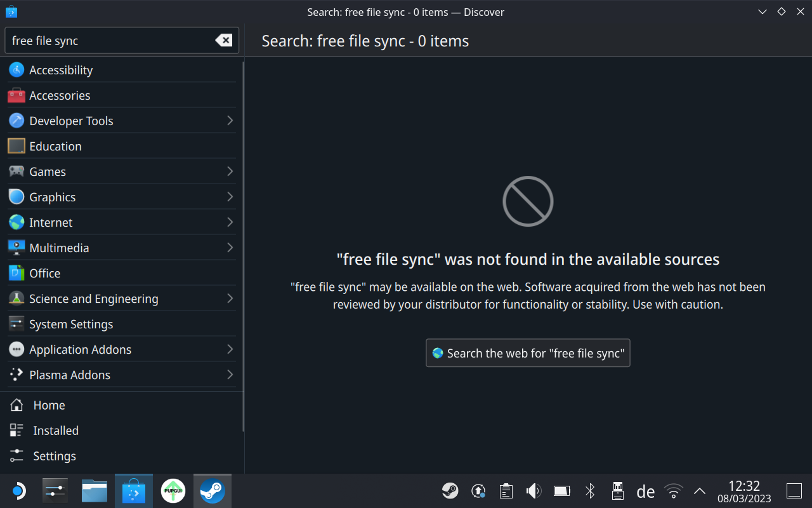Search the web for "free file sync"

point(528,353)
